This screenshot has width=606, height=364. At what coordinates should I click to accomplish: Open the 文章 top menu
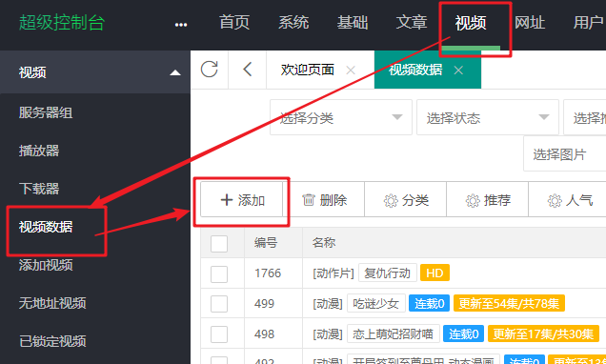412,23
